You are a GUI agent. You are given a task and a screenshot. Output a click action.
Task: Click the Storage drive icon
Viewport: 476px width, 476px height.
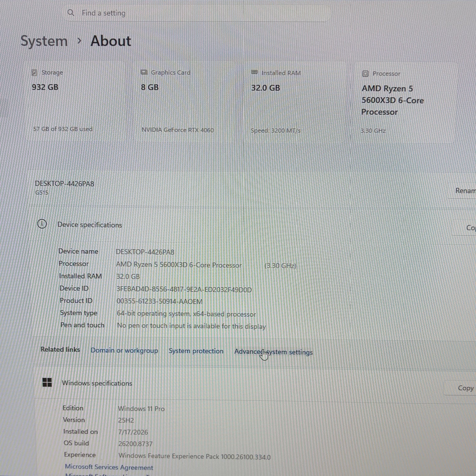(x=34, y=73)
